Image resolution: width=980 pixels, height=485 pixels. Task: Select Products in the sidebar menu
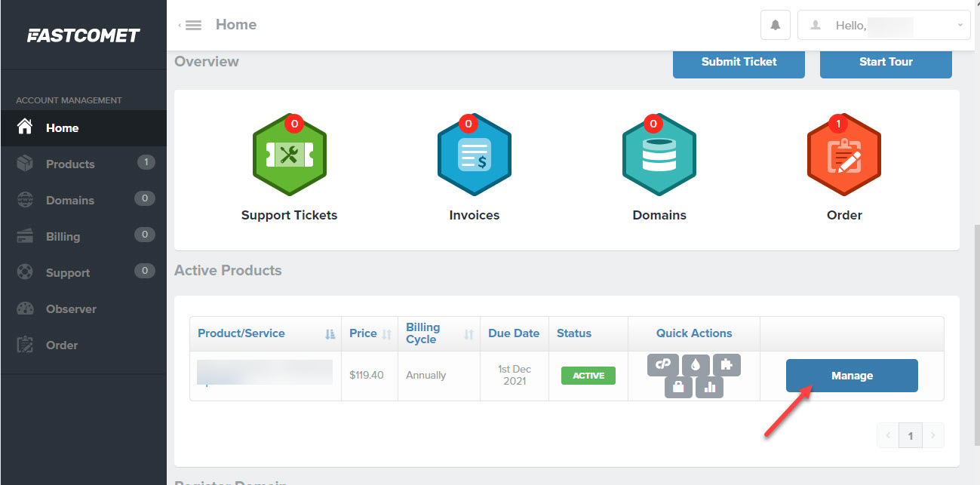pyautogui.click(x=83, y=164)
